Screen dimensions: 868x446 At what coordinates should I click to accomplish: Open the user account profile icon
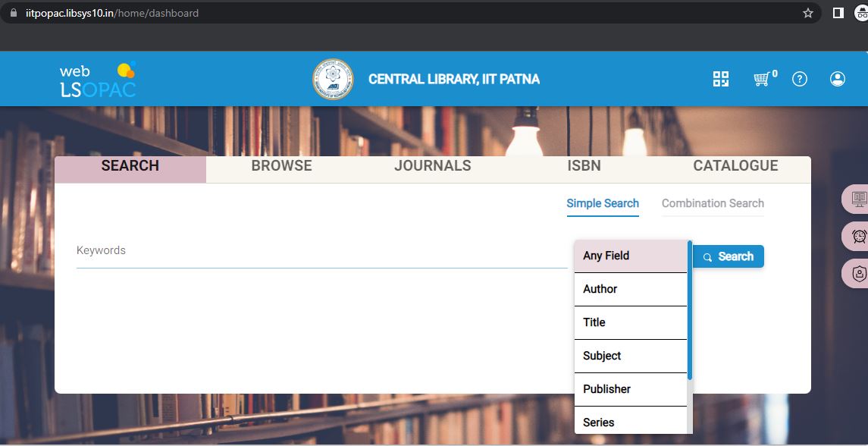(x=838, y=79)
